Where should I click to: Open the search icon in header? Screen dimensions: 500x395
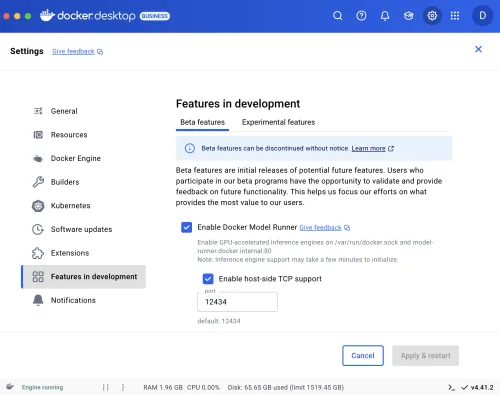[x=338, y=16]
